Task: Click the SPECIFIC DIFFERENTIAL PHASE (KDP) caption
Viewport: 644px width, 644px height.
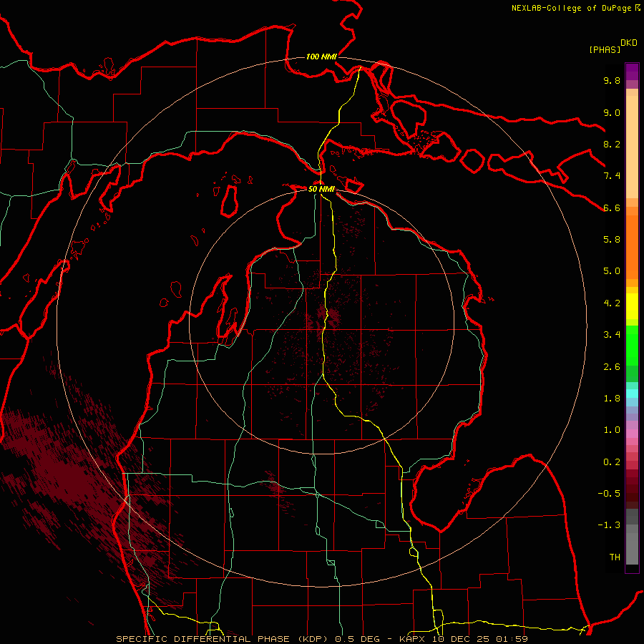Action: (x=224, y=639)
